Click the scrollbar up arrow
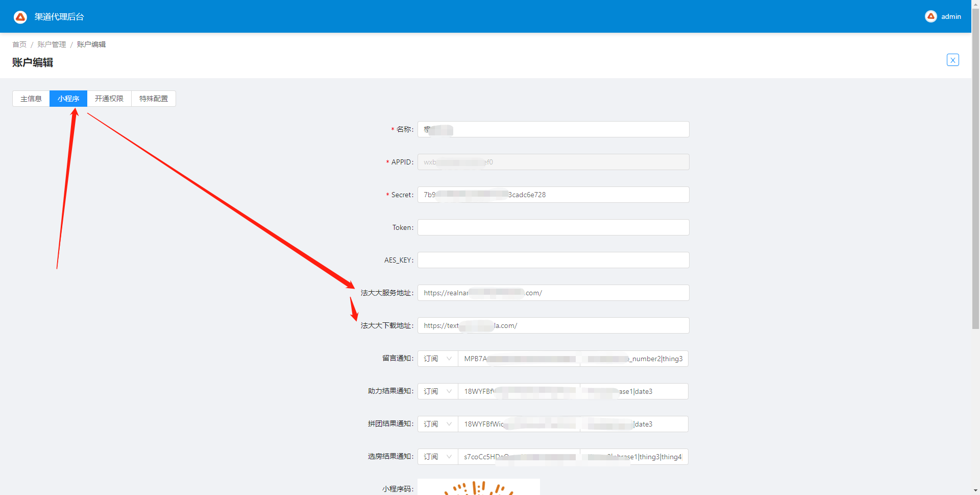 [x=975, y=4]
